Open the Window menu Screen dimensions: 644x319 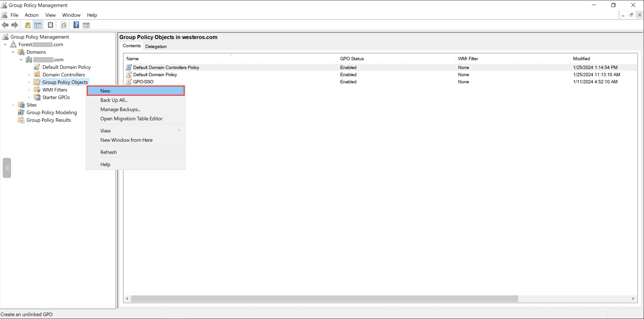click(x=71, y=15)
